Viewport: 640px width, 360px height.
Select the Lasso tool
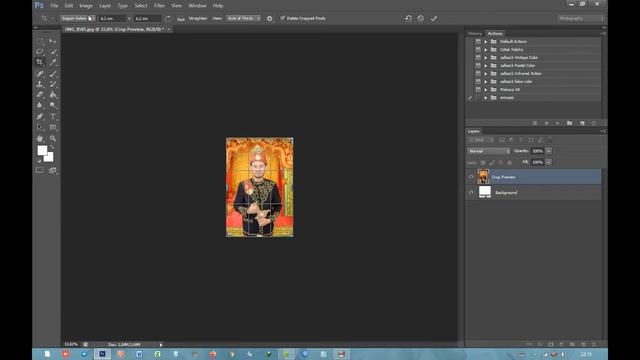40,52
